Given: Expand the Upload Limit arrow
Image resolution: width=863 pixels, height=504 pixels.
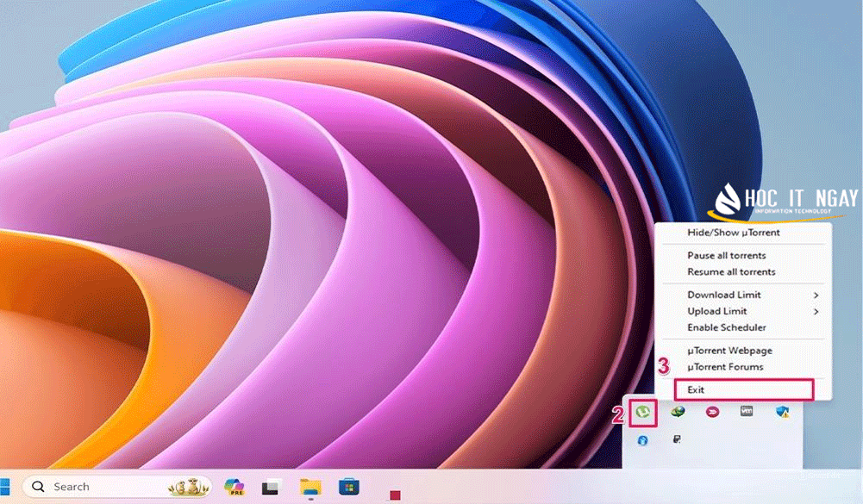Looking at the screenshot, I should (816, 312).
